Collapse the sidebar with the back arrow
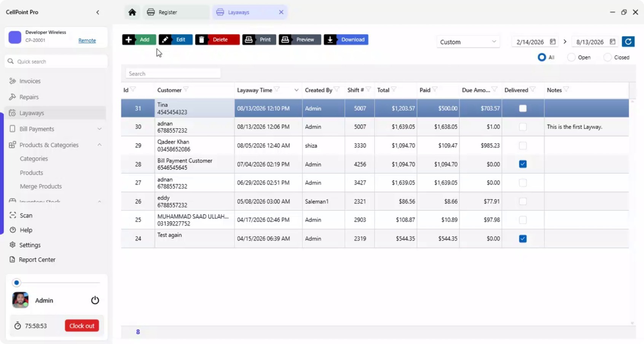The image size is (644, 344). [x=98, y=12]
